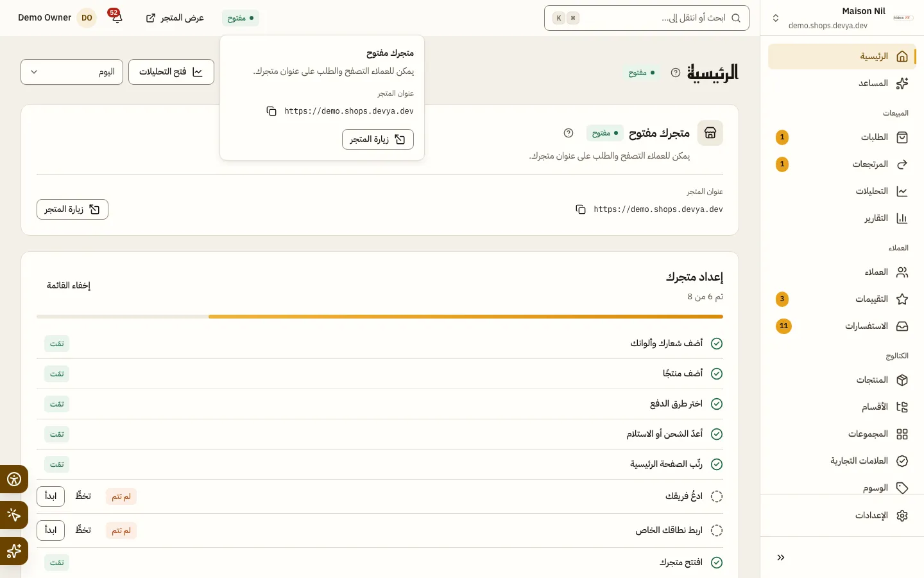The width and height of the screenshot is (924, 578).
Task: Click the storefront icon in store card
Action: [710, 133]
